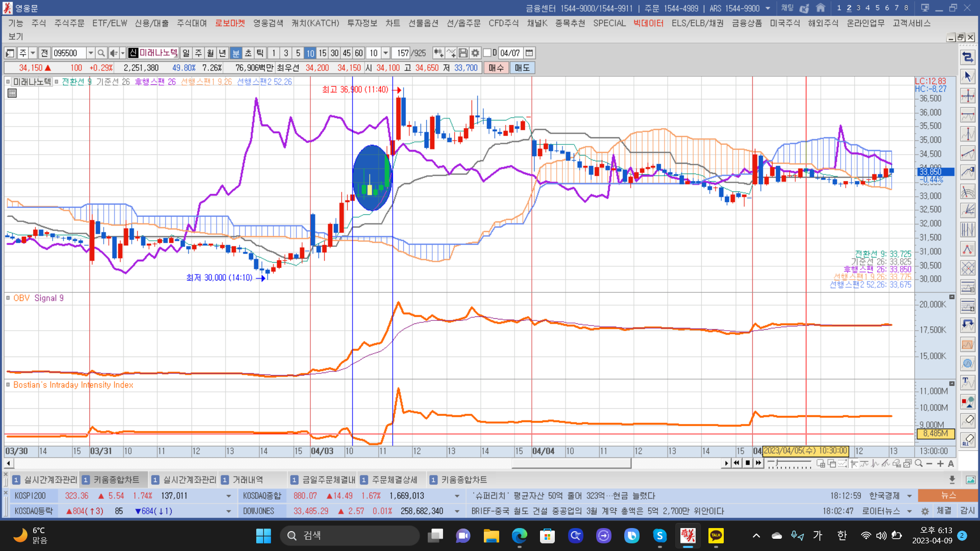980x551 pixels.
Task: Click the zoom magnifier icon below chart
Action: point(919,463)
